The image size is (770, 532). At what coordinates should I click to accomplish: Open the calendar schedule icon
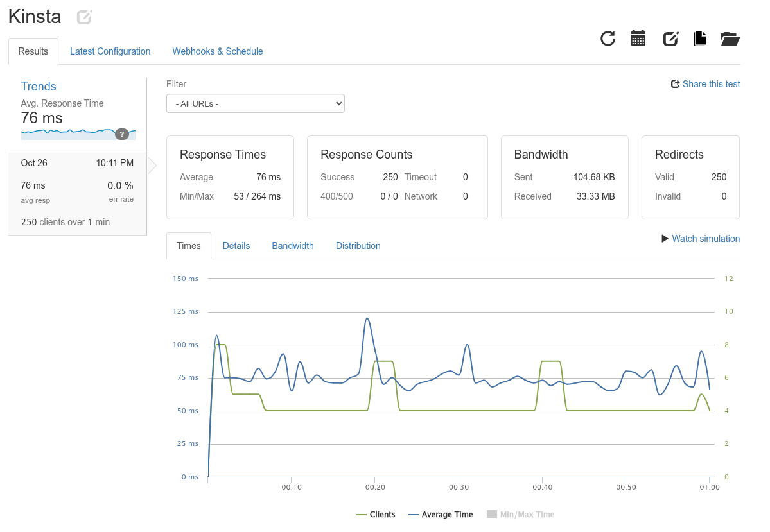(x=638, y=39)
